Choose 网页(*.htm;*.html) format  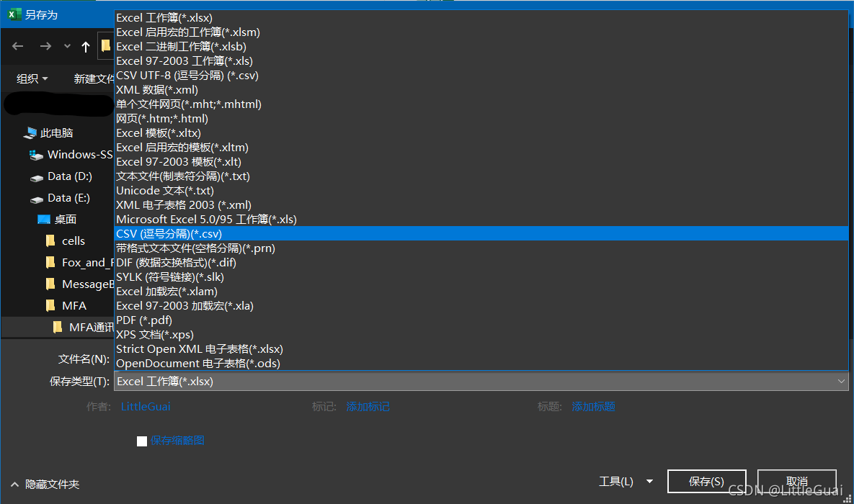pos(481,119)
